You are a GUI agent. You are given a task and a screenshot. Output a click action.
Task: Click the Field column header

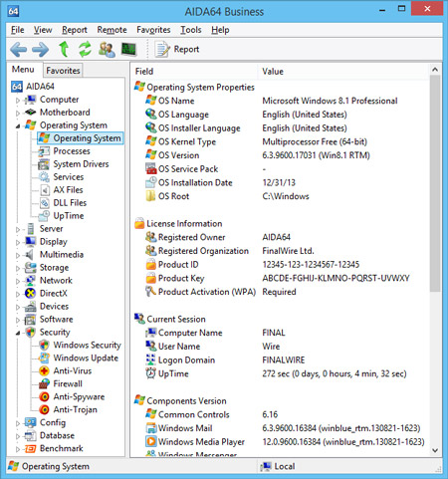click(194, 72)
